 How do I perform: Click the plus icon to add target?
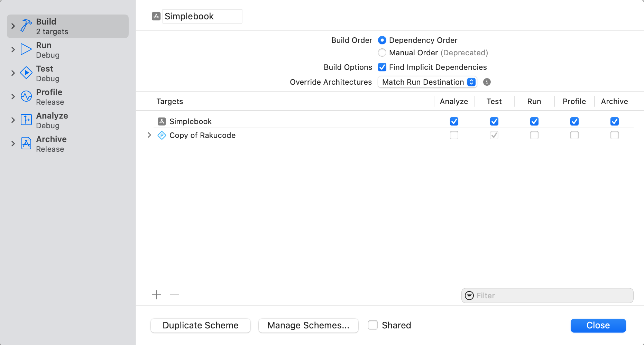point(156,295)
